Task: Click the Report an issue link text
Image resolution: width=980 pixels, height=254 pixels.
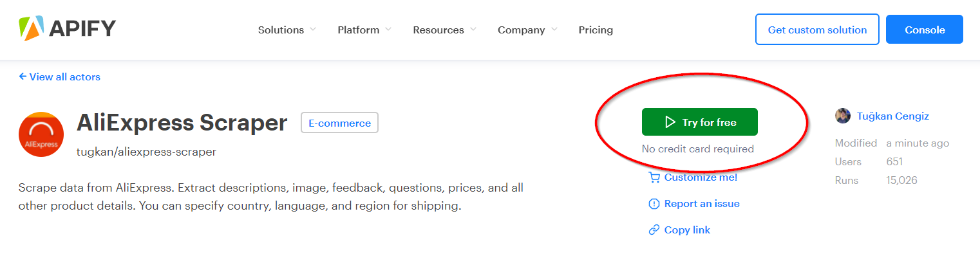Action: (x=702, y=204)
